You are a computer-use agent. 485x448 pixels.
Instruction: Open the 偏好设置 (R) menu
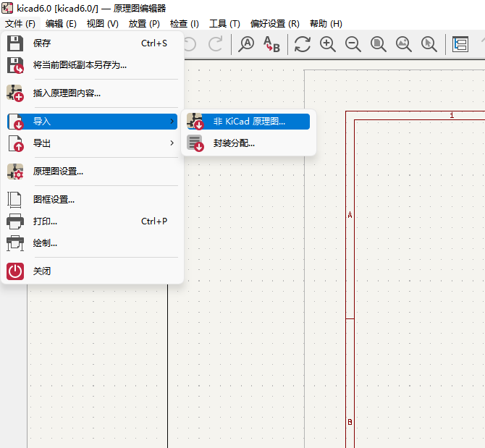click(274, 24)
